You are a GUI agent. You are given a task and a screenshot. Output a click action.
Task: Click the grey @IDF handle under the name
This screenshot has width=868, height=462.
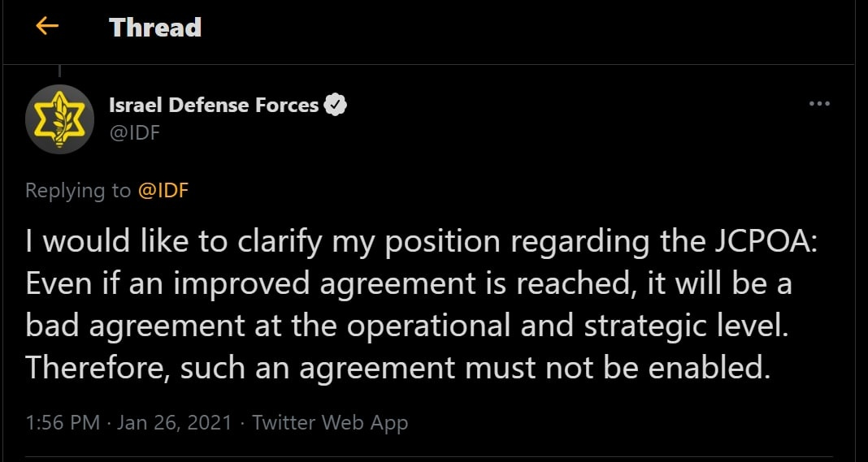(x=134, y=132)
